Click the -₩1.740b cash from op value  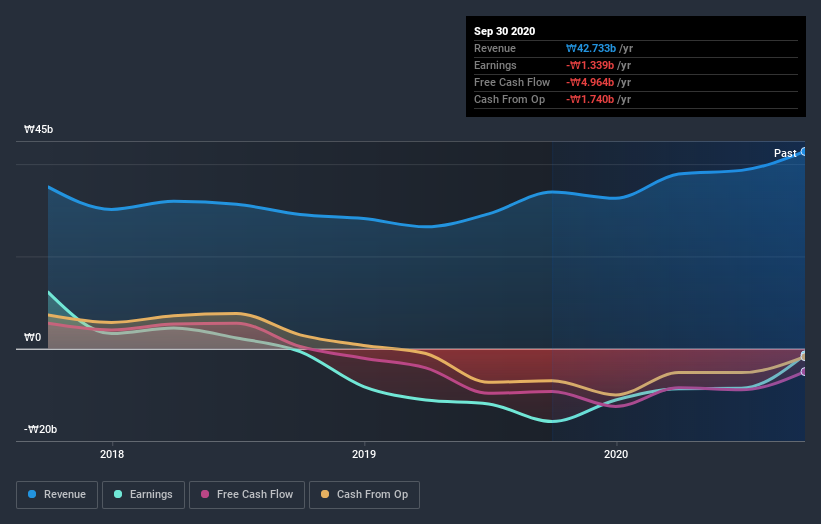[x=590, y=99]
